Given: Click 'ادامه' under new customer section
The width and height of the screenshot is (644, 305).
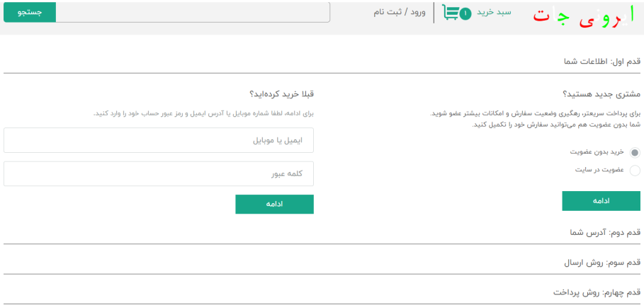Looking at the screenshot, I should point(601,201).
